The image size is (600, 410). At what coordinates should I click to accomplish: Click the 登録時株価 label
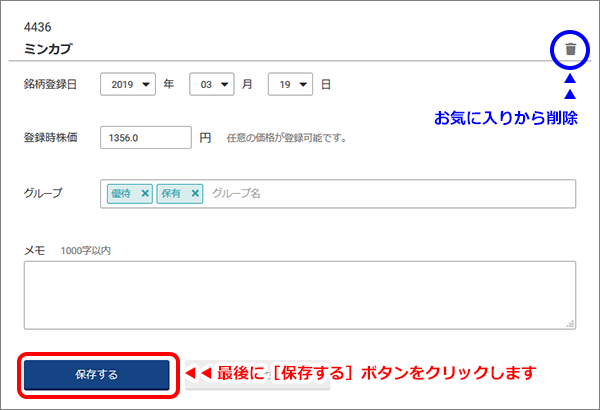[51, 137]
